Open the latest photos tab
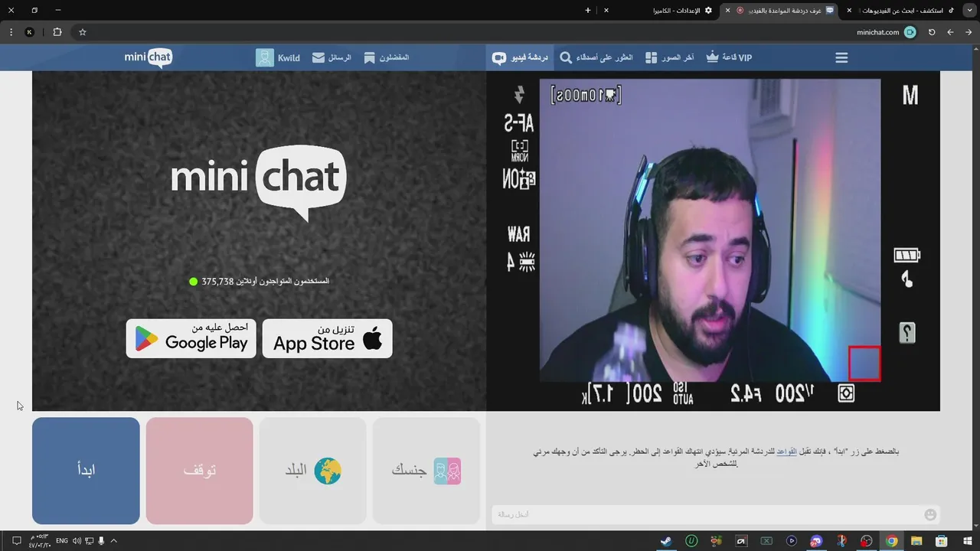 tap(669, 57)
